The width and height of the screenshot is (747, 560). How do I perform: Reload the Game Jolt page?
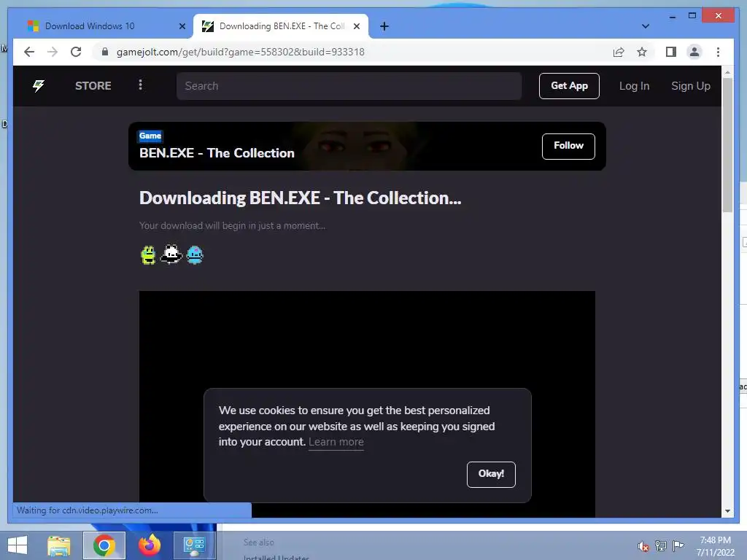[x=76, y=52]
